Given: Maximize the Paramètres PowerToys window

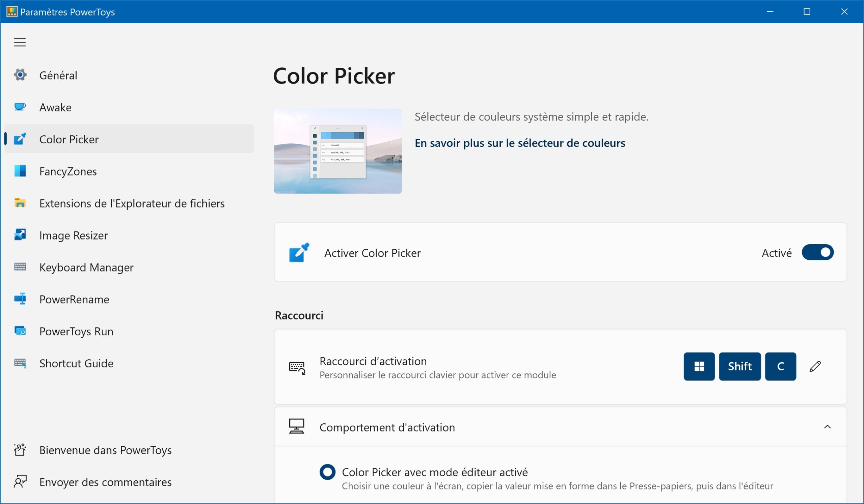Looking at the screenshot, I should (x=807, y=12).
